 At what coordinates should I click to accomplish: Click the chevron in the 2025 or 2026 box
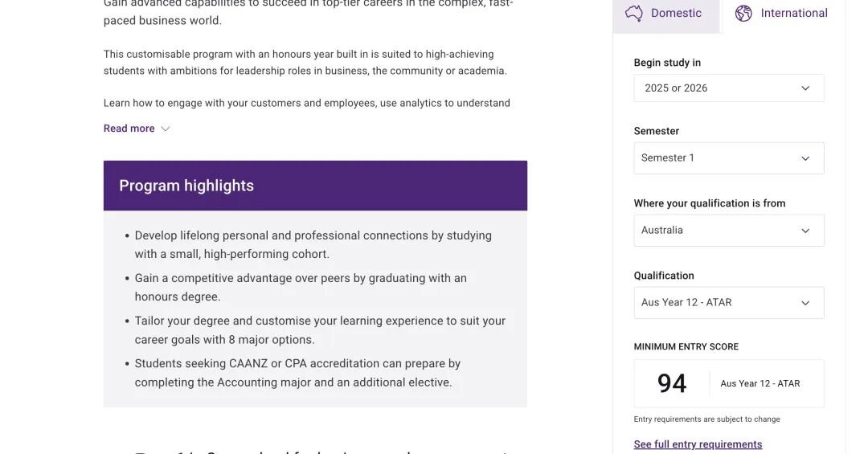pos(805,88)
